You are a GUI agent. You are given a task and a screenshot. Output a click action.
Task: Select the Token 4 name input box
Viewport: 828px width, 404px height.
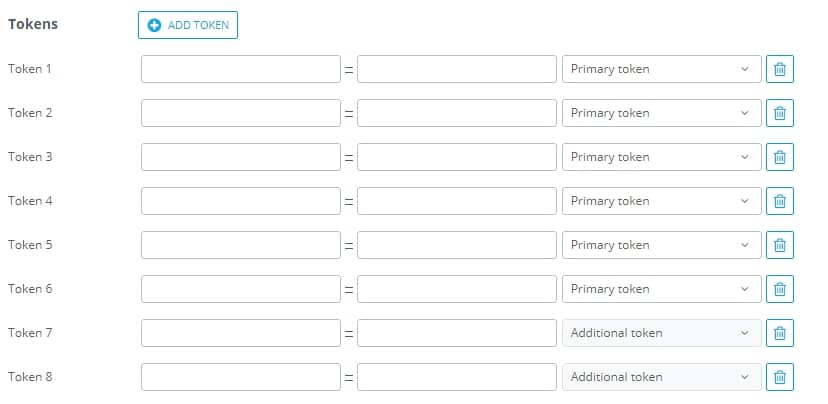241,201
